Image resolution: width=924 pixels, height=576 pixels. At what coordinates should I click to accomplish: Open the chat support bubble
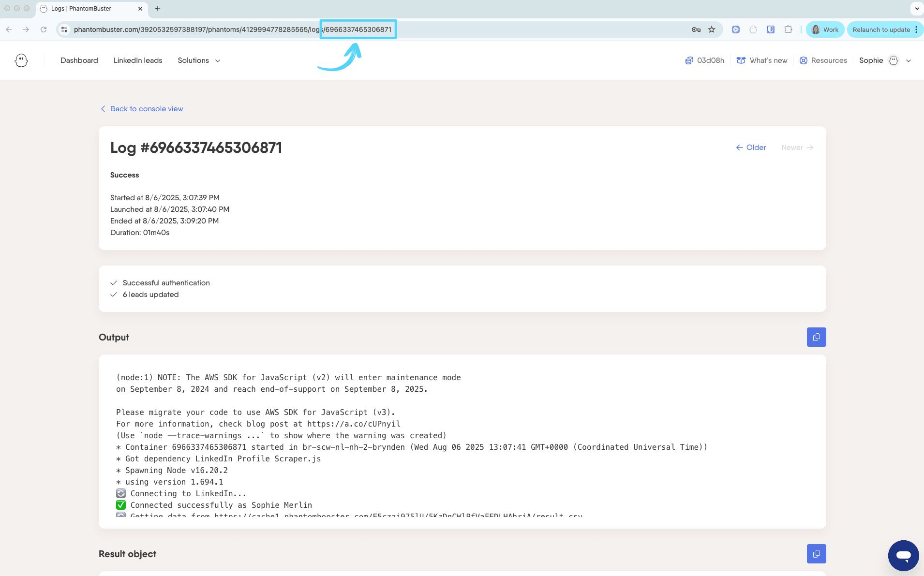point(903,555)
